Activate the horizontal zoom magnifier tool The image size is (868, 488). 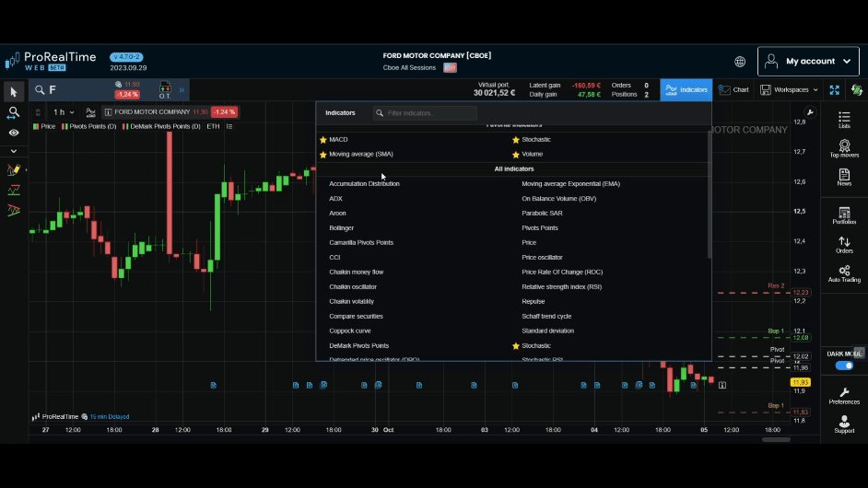pos(13,113)
